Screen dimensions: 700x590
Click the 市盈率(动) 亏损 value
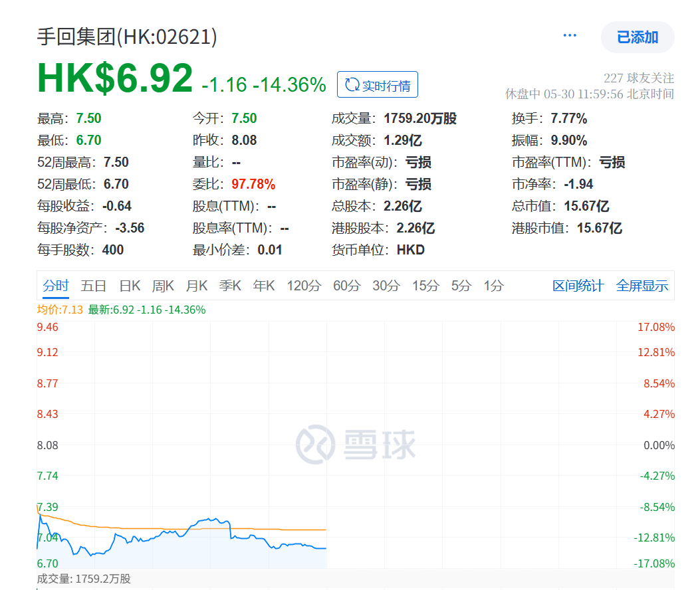click(418, 162)
